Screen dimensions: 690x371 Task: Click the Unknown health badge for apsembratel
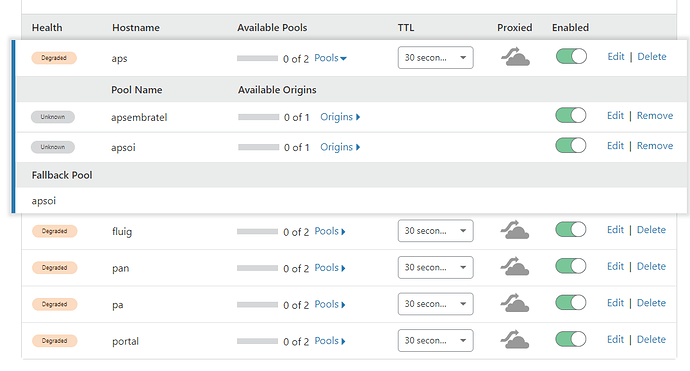(53, 117)
